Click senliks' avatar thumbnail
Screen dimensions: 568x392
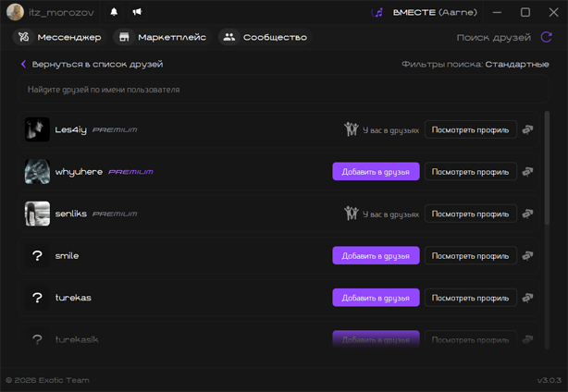[37, 214]
